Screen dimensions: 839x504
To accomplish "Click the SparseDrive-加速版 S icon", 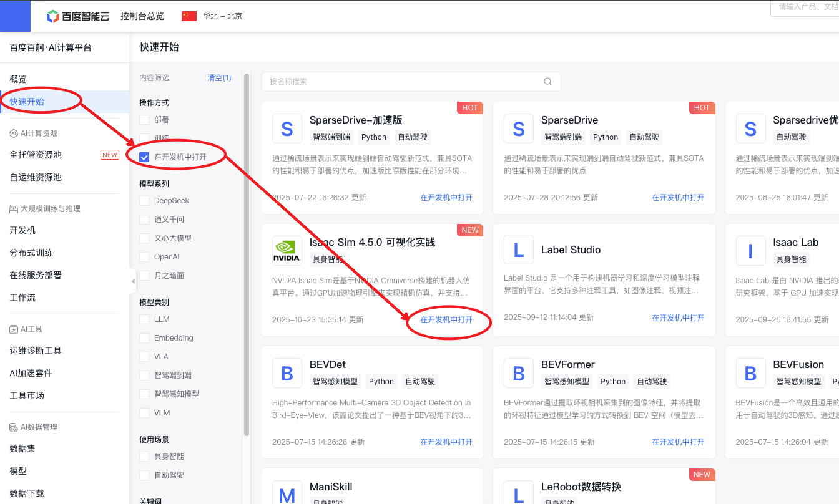I will (x=287, y=128).
